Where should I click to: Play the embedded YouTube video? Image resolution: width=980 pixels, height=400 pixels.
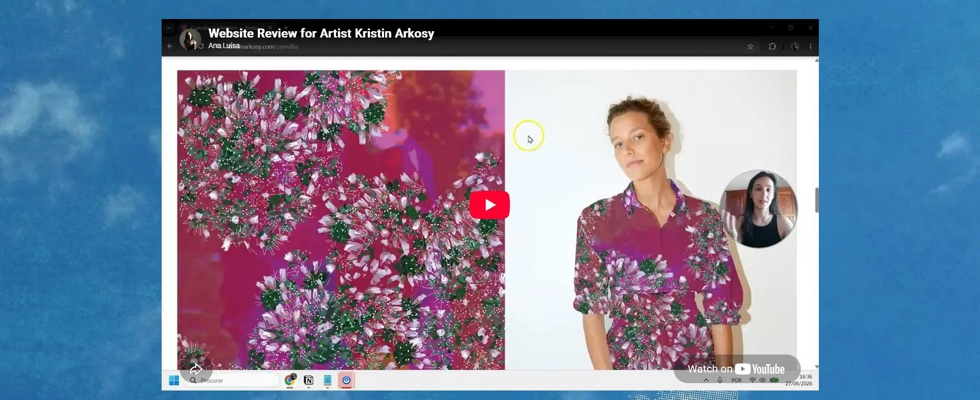coord(489,204)
